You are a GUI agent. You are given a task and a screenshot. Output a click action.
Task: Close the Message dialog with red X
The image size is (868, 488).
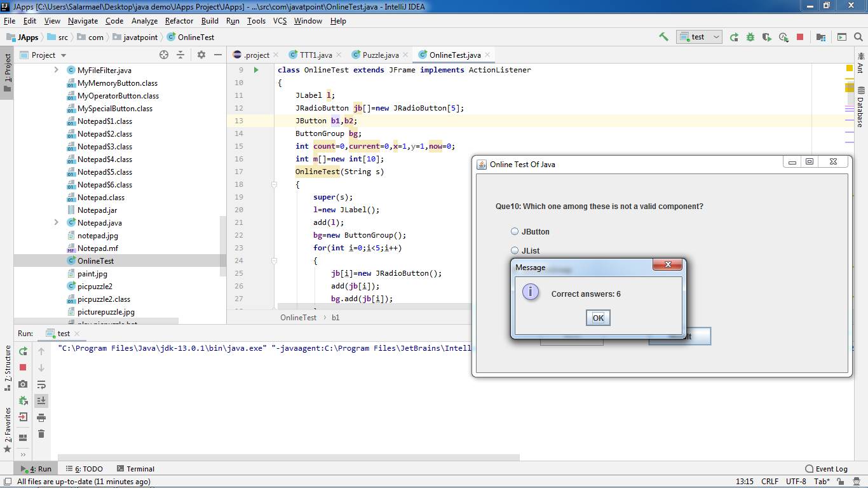coord(668,264)
